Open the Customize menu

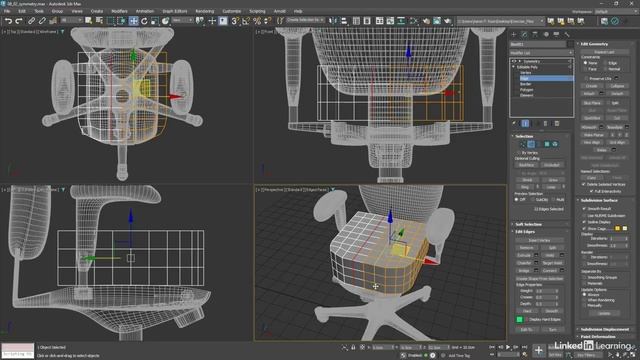231,11
